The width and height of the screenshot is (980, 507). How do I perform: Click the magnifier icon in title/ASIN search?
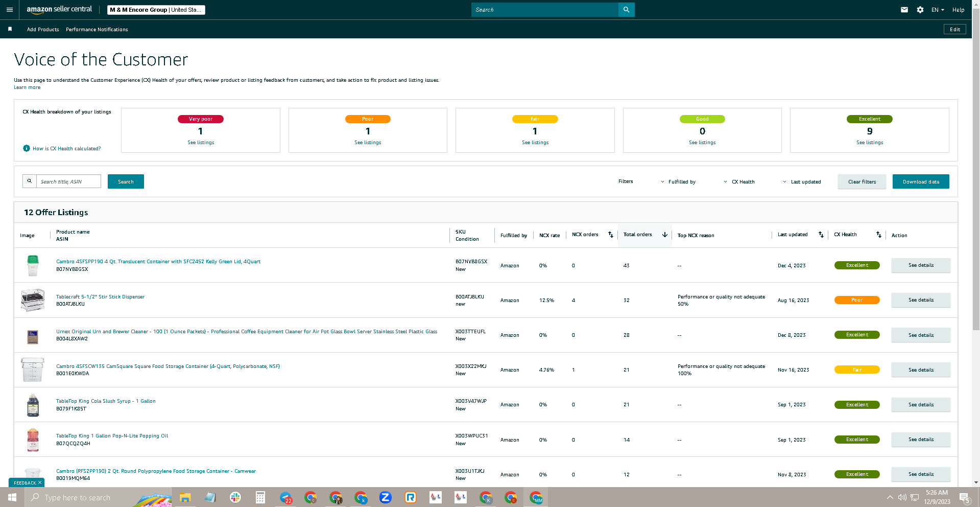coord(30,181)
